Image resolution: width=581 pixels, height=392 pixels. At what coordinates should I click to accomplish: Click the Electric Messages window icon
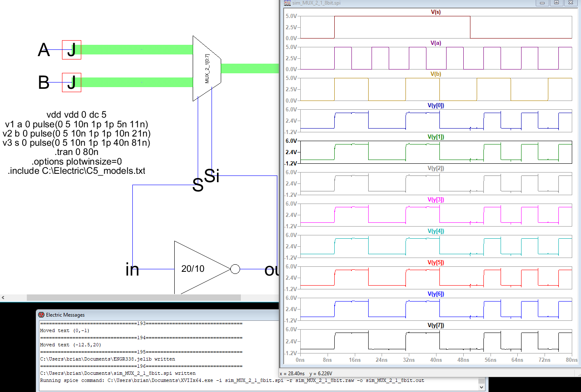(x=41, y=315)
